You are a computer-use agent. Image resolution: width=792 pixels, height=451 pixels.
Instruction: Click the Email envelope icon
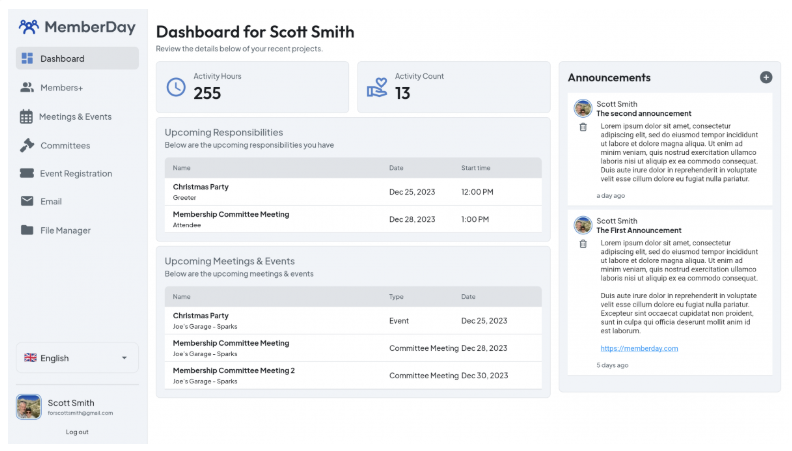click(x=27, y=201)
